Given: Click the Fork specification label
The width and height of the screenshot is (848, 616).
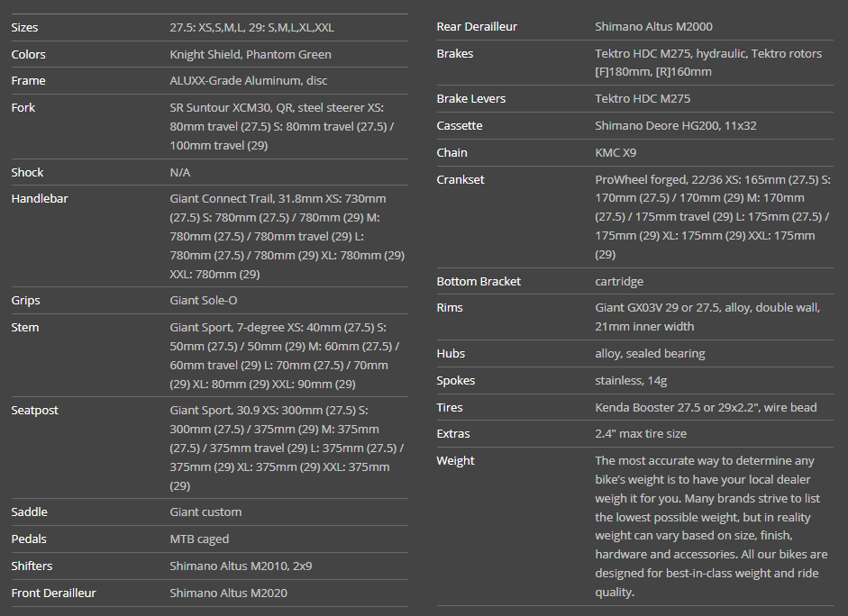Looking at the screenshot, I should pos(23,108).
